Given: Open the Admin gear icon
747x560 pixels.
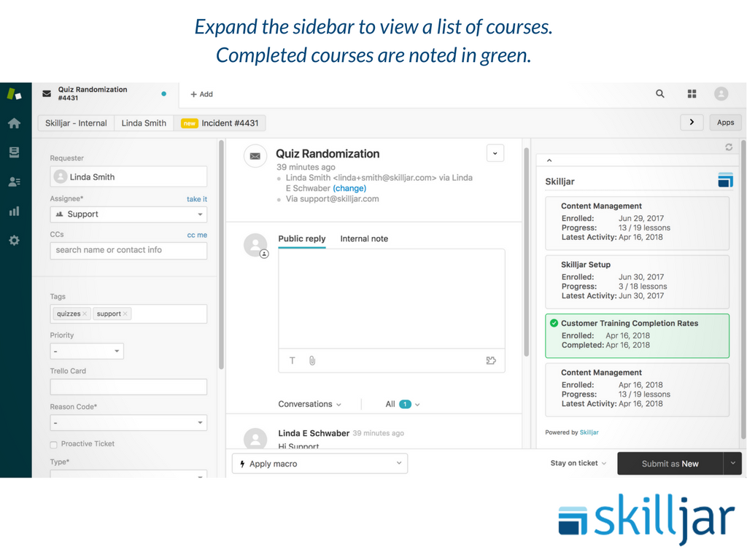Looking at the screenshot, I should pyautogui.click(x=14, y=240).
